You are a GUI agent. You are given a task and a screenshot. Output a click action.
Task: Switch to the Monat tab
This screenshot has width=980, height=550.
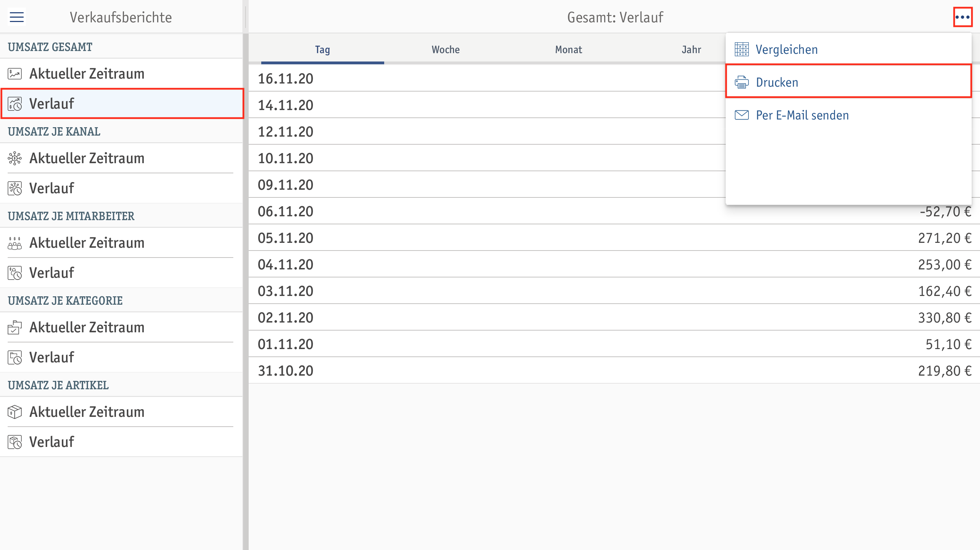click(x=568, y=50)
